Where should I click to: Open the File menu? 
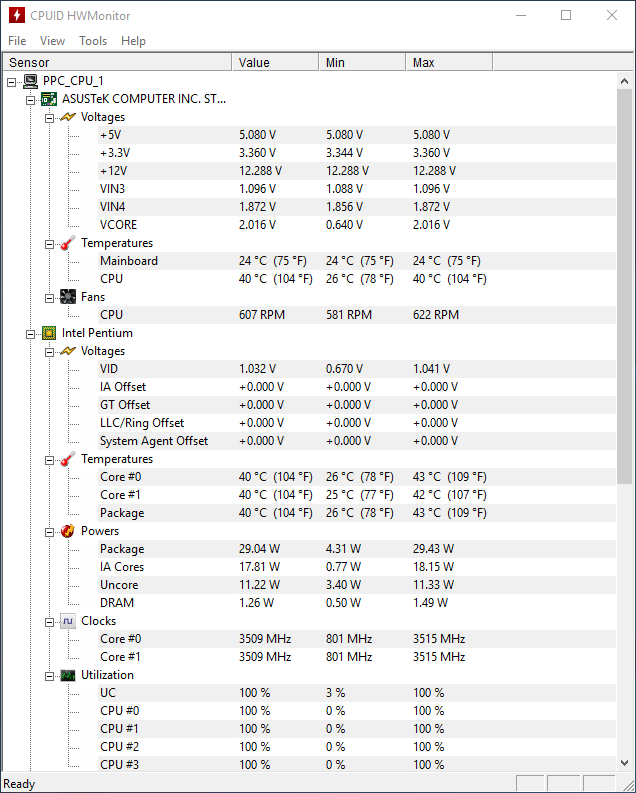pos(17,41)
